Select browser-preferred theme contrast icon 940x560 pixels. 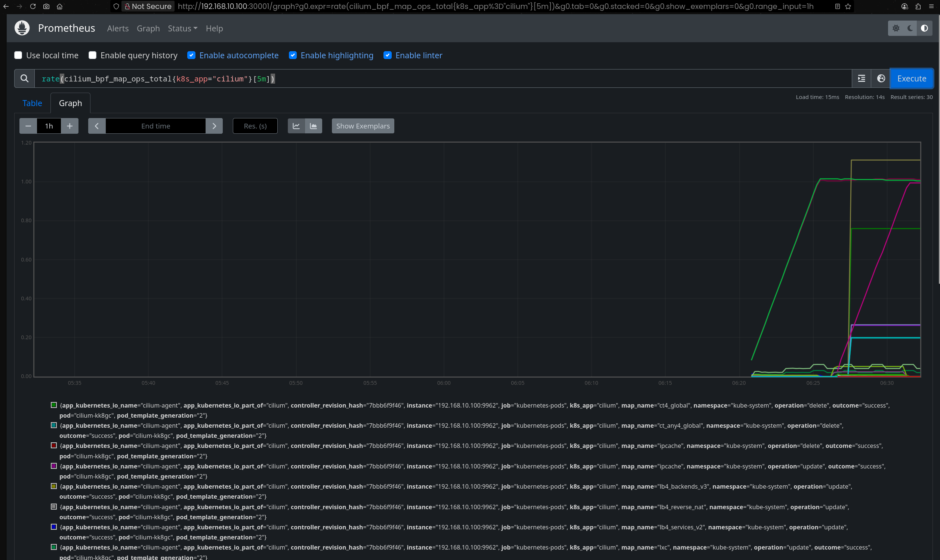(x=924, y=28)
